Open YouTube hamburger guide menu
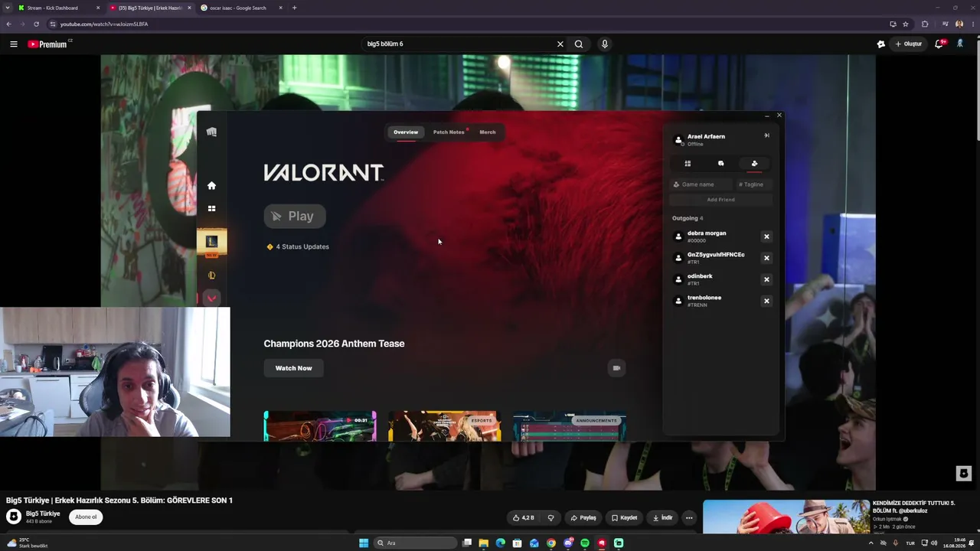The width and height of the screenshot is (980, 551). [14, 44]
